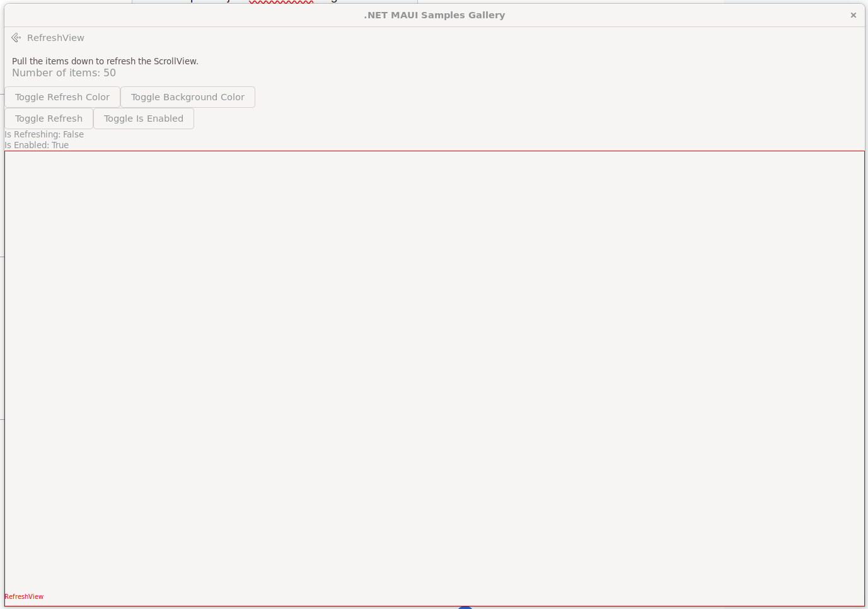This screenshot has width=868, height=609.
Task: Click the word ScrollView in the instruction
Action: (175, 61)
